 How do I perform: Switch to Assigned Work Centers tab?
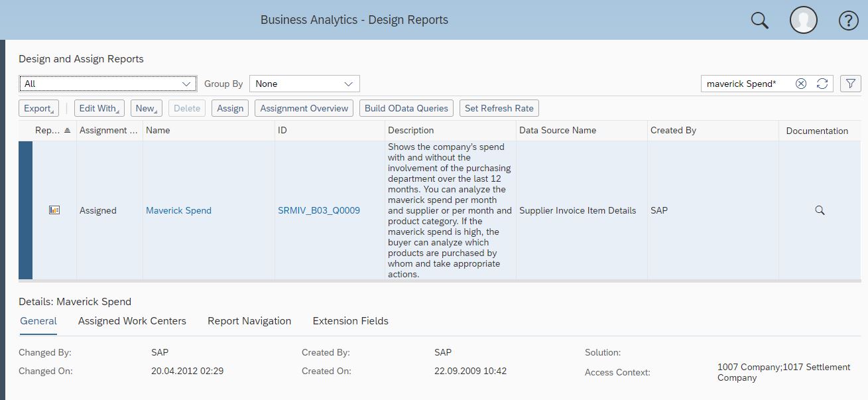(132, 321)
